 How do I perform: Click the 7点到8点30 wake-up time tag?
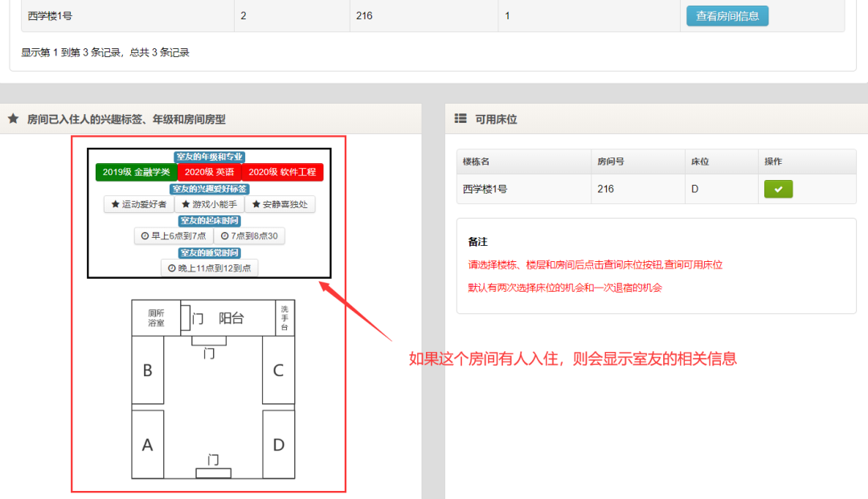pyautogui.click(x=249, y=235)
